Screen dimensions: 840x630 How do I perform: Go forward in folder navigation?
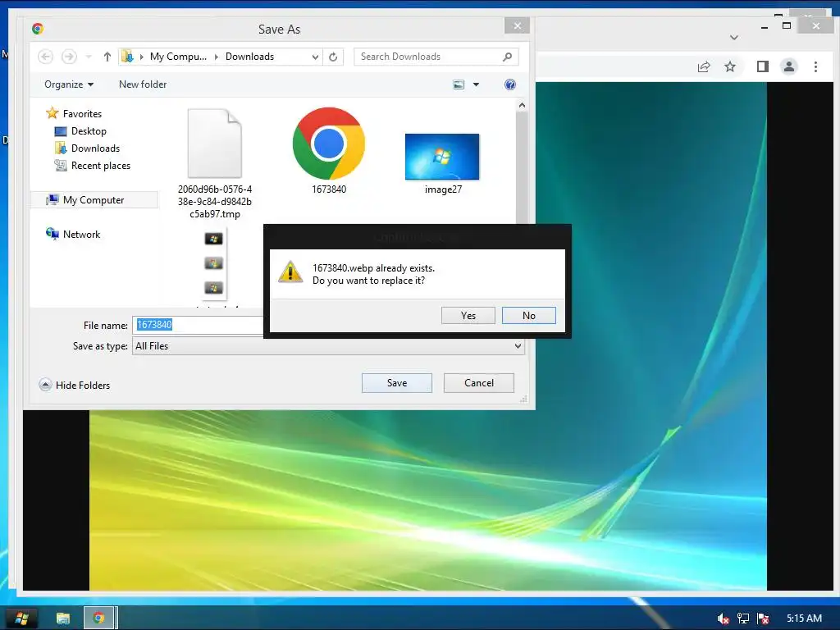pyautogui.click(x=69, y=57)
